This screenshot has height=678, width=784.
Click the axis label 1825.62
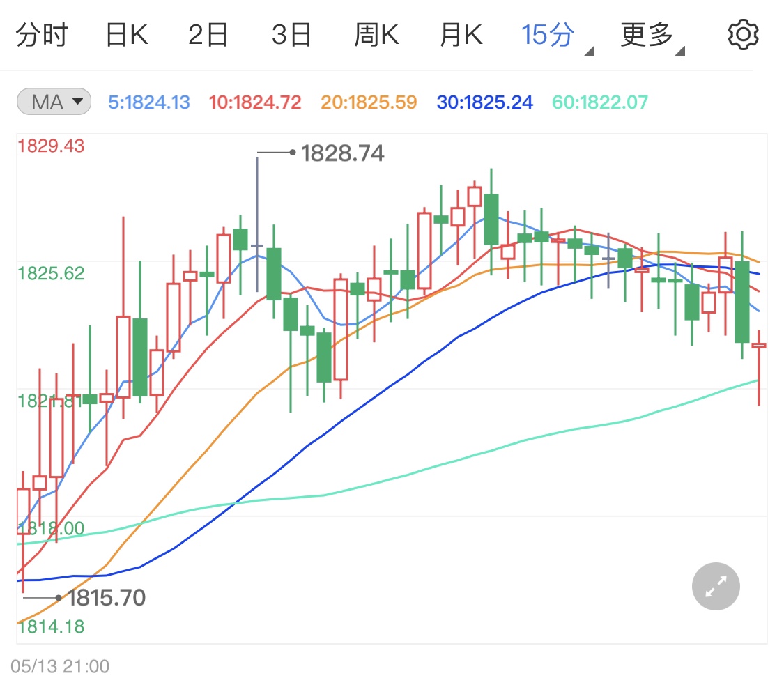[x=51, y=274]
